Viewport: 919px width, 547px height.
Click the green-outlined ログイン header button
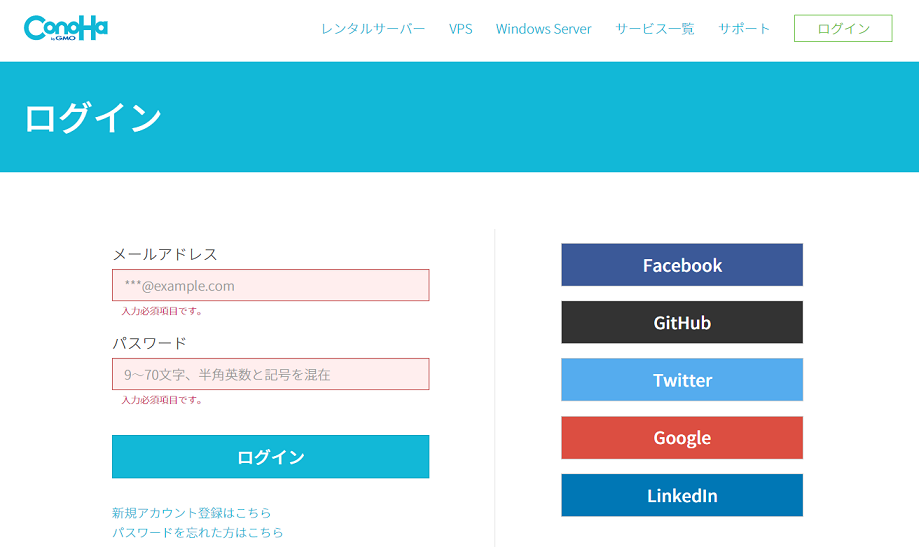click(843, 28)
